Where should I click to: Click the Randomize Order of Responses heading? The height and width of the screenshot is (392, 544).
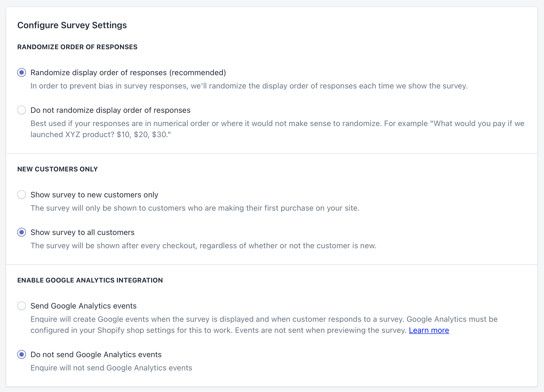77,47
